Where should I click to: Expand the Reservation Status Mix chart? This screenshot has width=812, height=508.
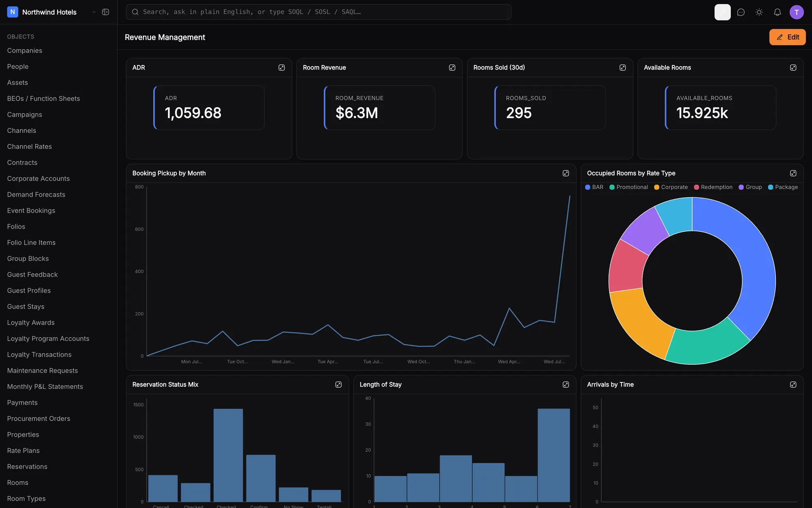[338, 384]
